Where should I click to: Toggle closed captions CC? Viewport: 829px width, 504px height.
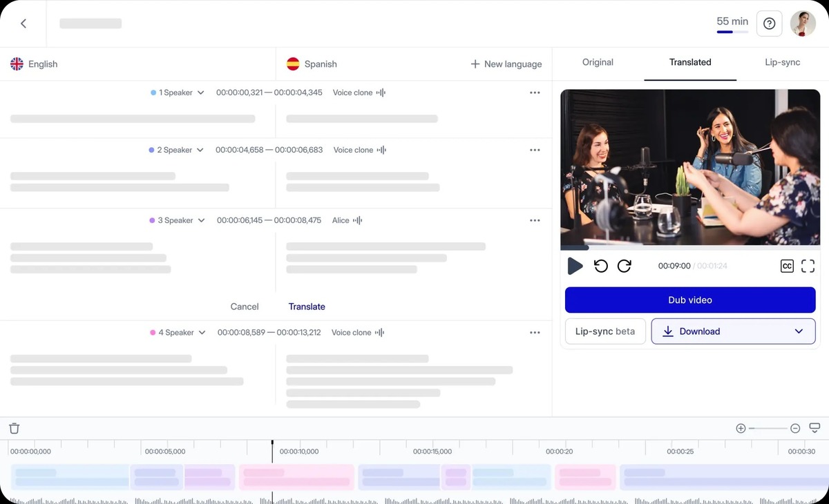[787, 266]
